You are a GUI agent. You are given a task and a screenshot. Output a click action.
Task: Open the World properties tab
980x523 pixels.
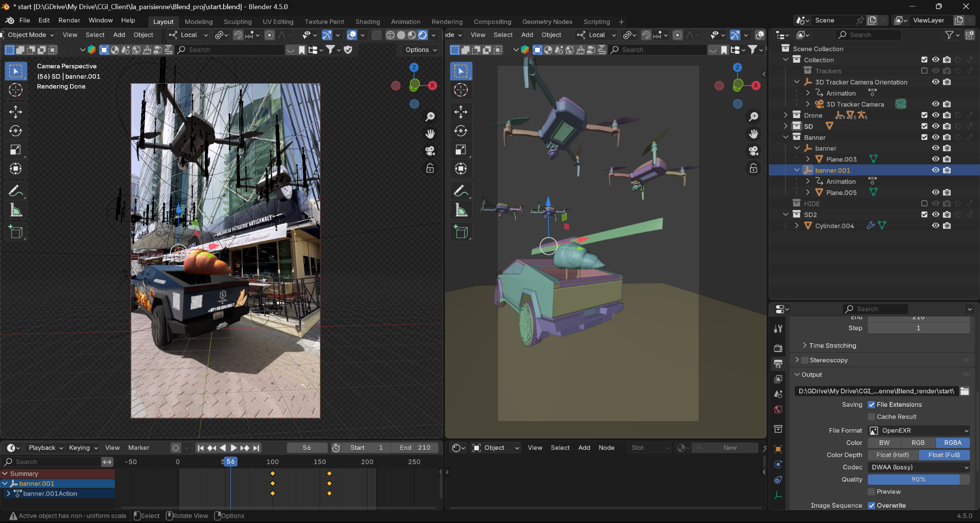pos(778,409)
